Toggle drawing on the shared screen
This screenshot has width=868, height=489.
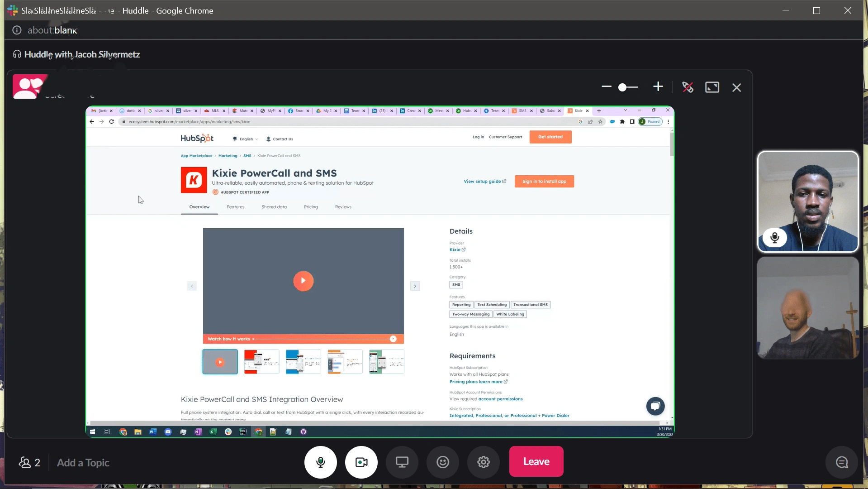coord(688,87)
